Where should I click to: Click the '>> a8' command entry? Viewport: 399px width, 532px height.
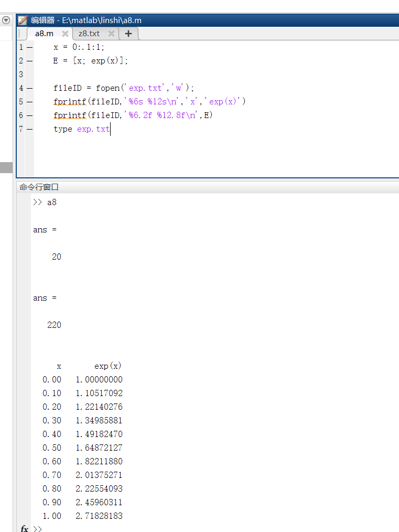coord(45,202)
